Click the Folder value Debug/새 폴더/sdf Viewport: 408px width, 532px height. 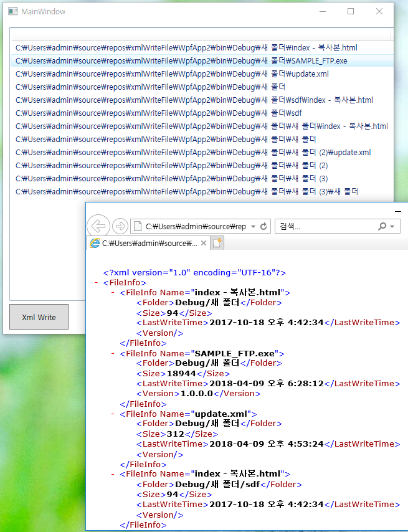pyautogui.click(x=217, y=484)
